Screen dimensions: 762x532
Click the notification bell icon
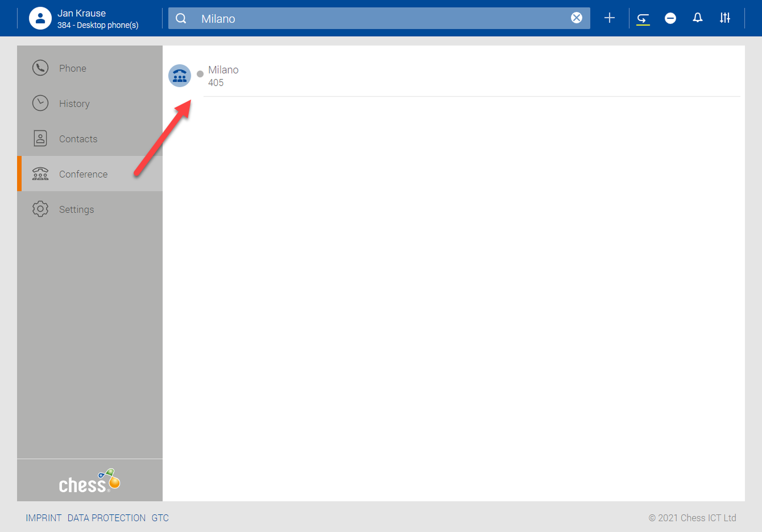[x=698, y=18]
